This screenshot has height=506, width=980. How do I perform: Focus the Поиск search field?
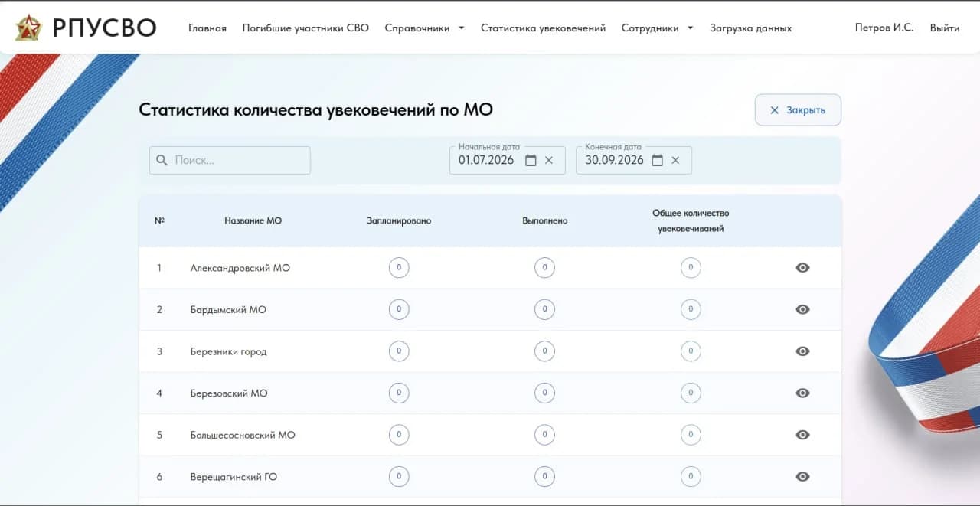(x=230, y=160)
